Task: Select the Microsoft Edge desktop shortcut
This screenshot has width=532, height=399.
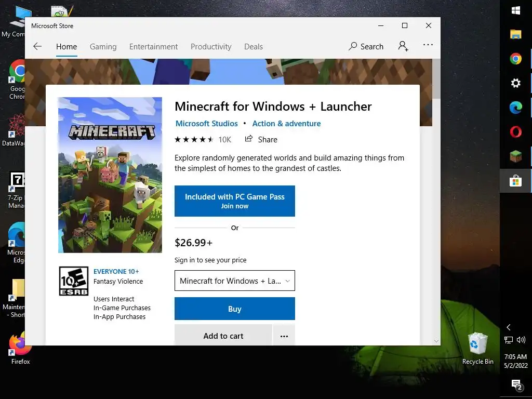Action: (x=16, y=243)
